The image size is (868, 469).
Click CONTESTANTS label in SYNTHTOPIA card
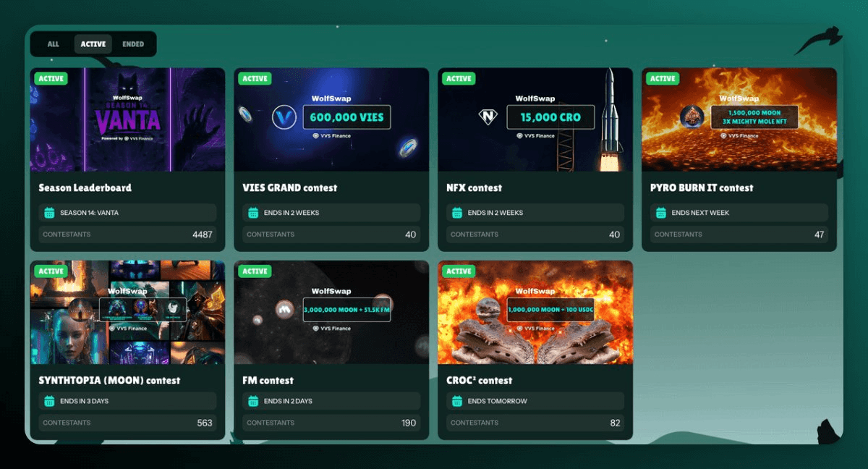[x=67, y=423]
